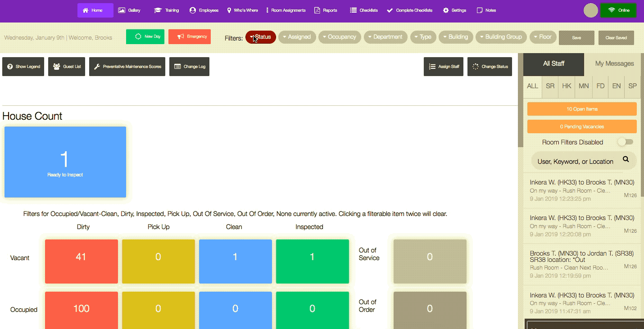
Task: Click the blue Ready to Inspect tile
Action: click(x=65, y=162)
